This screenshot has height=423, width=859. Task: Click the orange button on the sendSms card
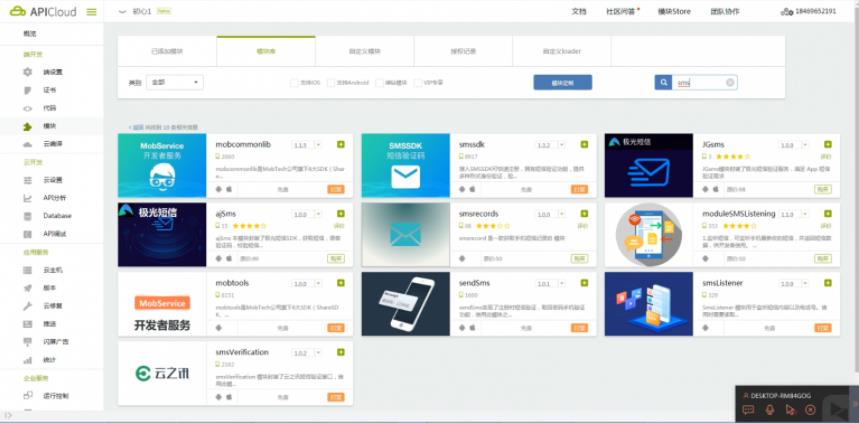(x=579, y=328)
